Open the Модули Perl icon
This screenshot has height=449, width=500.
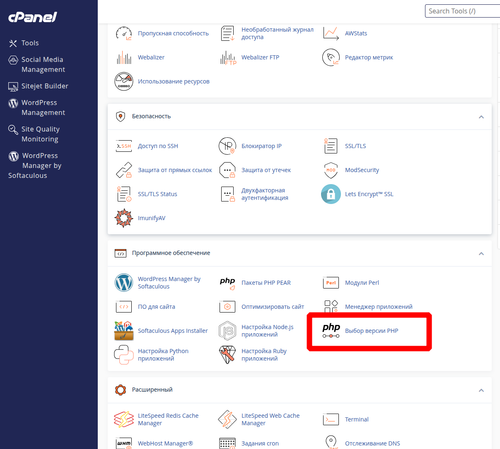point(331,283)
